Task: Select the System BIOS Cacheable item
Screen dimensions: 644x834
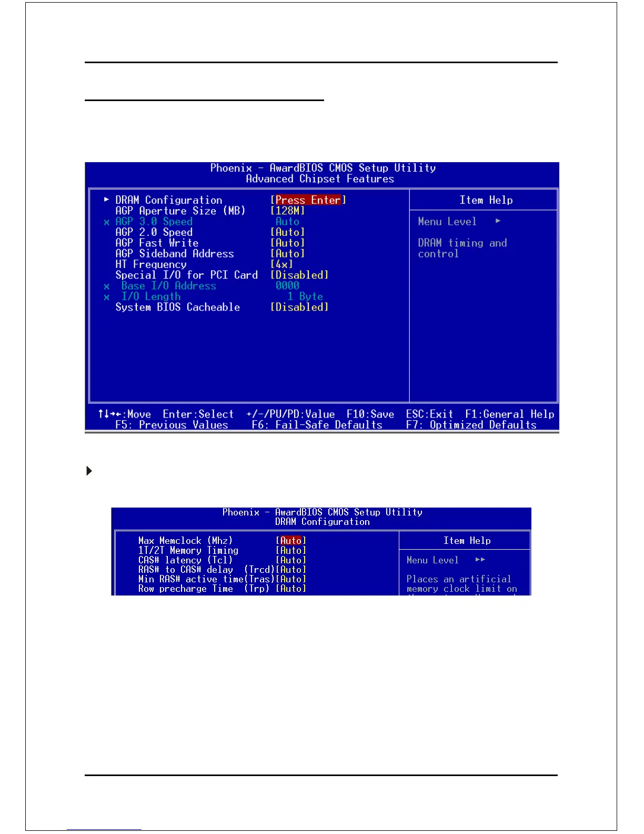Action: (x=178, y=307)
